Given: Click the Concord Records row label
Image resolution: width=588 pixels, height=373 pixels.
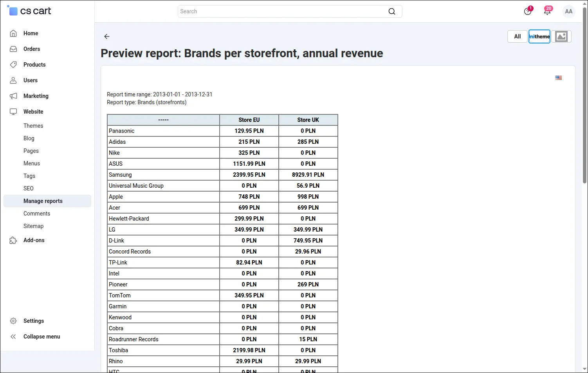Looking at the screenshot, I should click(130, 252).
